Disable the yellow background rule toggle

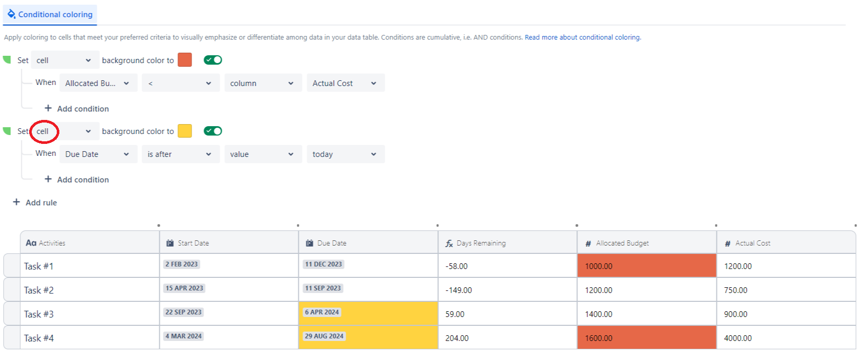212,131
